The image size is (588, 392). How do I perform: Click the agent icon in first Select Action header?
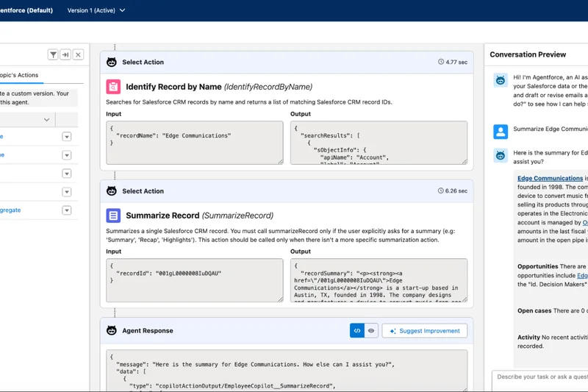(x=112, y=62)
